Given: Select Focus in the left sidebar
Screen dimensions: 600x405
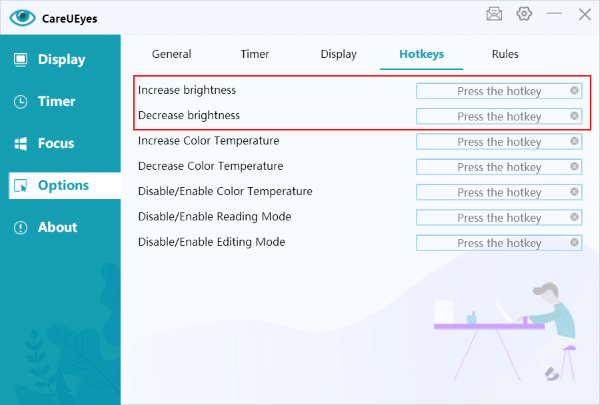Looking at the screenshot, I should pyautogui.click(x=56, y=143).
